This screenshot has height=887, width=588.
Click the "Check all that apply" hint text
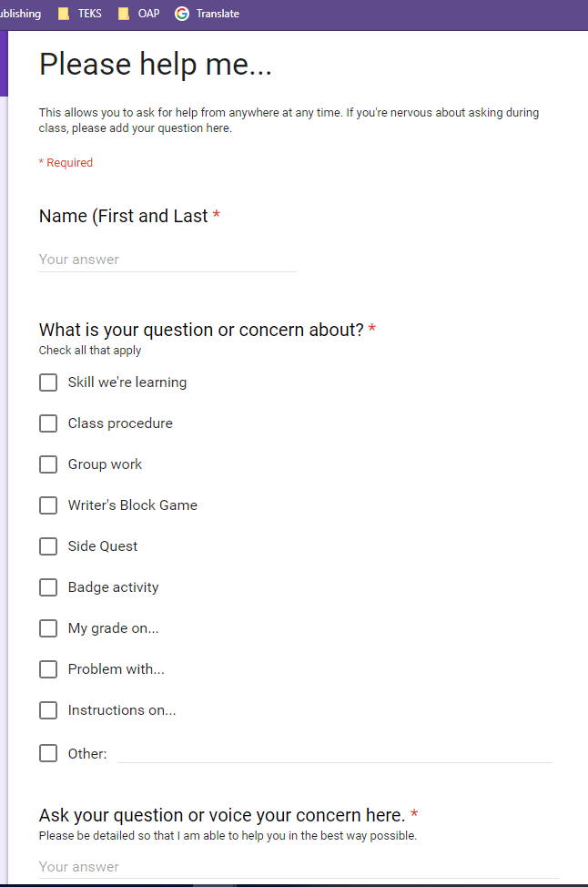90,351
